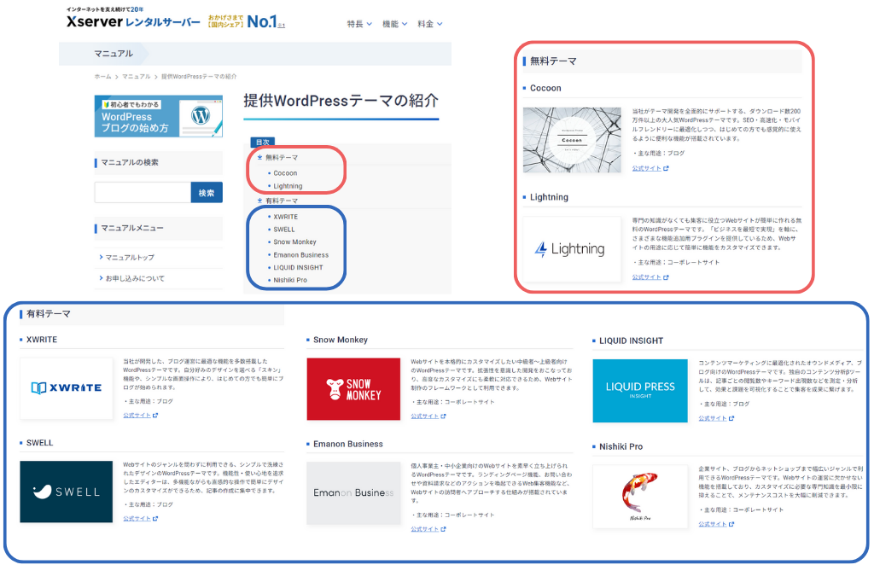Image resolution: width=874 pixels, height=588 pixels.
Task: Click the Emanon Business logo thumbnail
Action: (353, 493)
